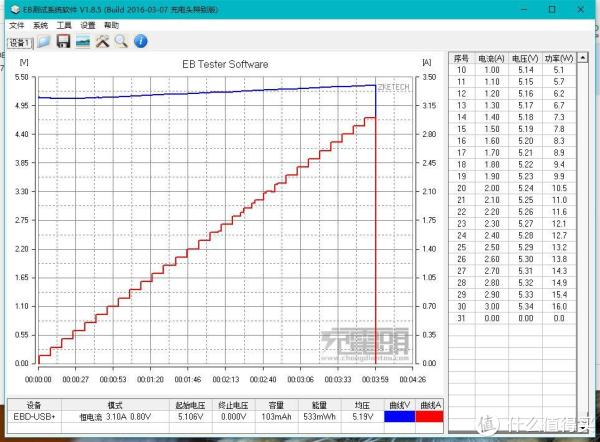Click the data table scroll up arrow
This screenshot has height=442, width=600.
coord(583,58)
